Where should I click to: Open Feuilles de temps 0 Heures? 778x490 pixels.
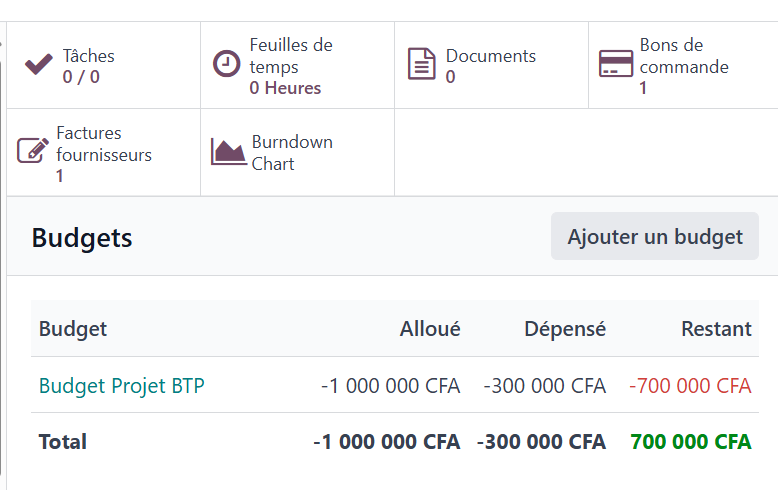click(291, 66)
